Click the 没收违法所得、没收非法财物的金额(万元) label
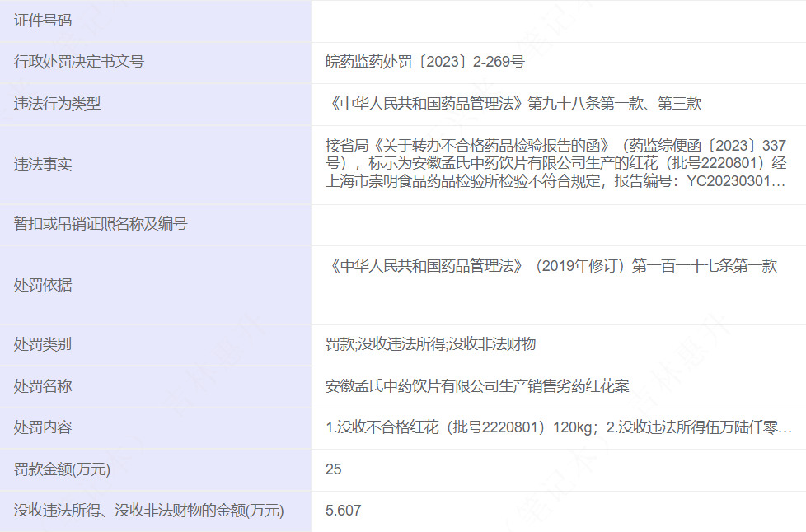The height and width of the screenshot is (532, 806). [x=148, y=511]
